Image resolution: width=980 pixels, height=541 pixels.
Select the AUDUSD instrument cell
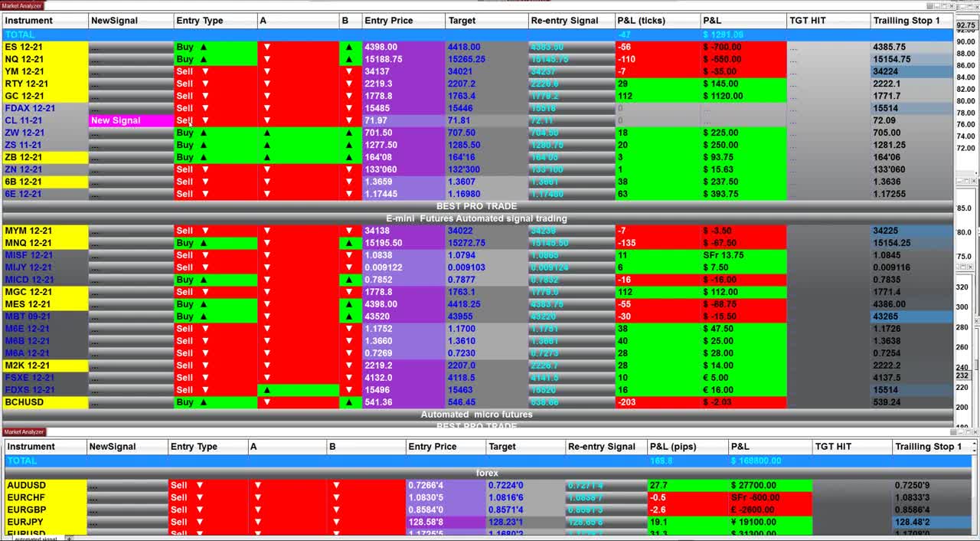pyautogui.click(x=44, y=485)
